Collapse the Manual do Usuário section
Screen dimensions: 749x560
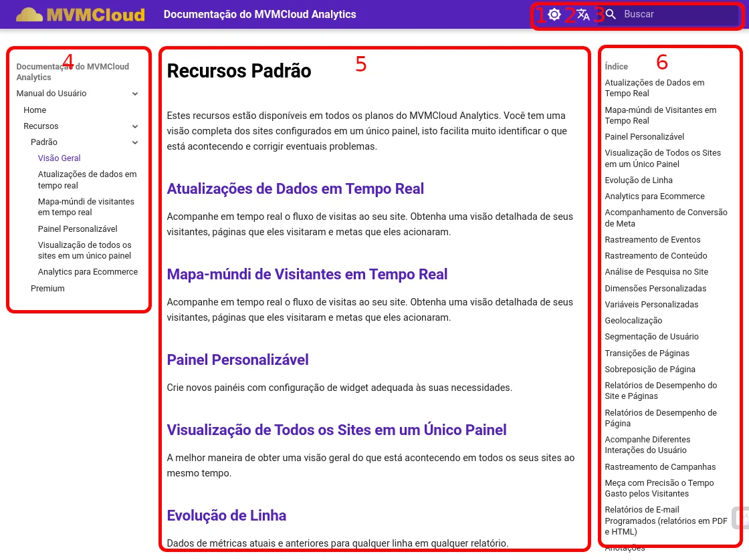(x=135, y=94)
